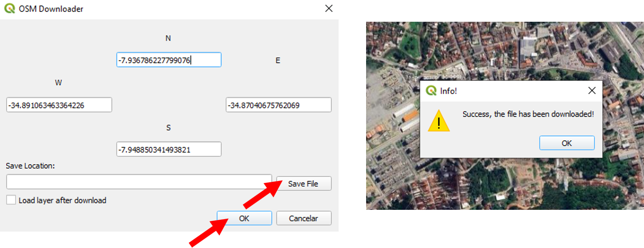Dismiss the dialog with the Cancelar button
Image resolution: width=644 pixels, height=248 pixels.
coord(304,218)
